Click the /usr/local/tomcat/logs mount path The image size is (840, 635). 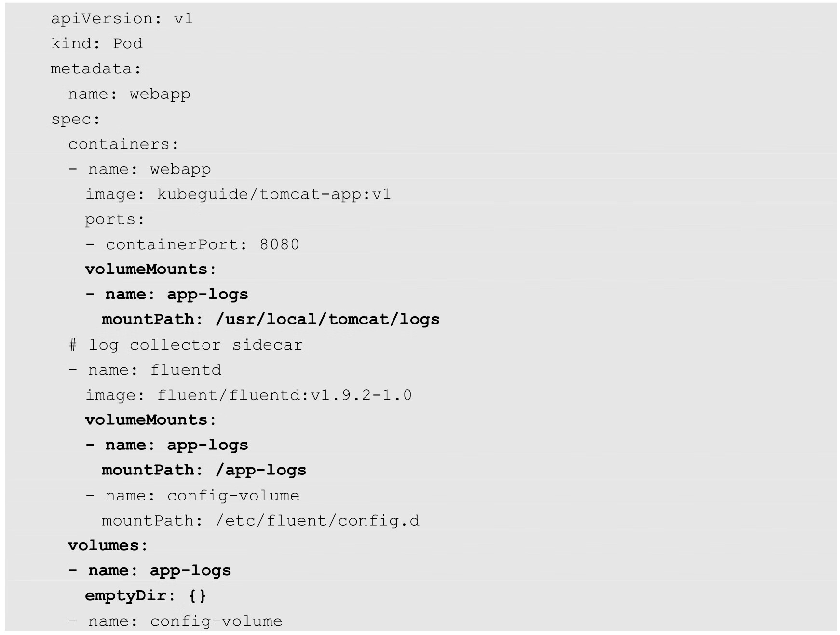point(327,319)
